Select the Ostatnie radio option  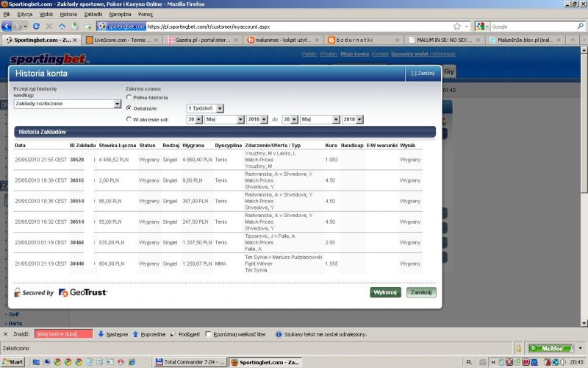click(x=129, y=107)
